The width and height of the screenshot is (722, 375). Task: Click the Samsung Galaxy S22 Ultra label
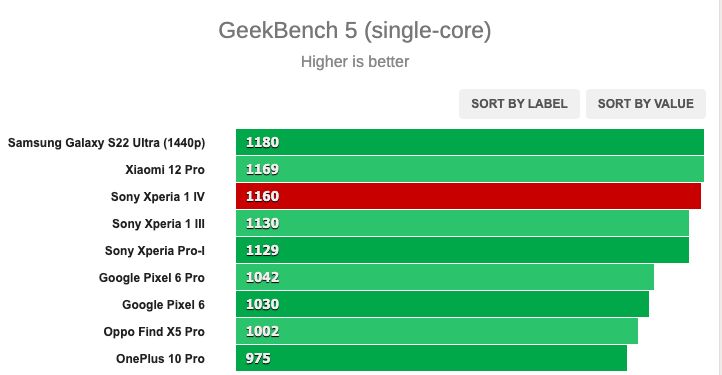pos(106,143)
